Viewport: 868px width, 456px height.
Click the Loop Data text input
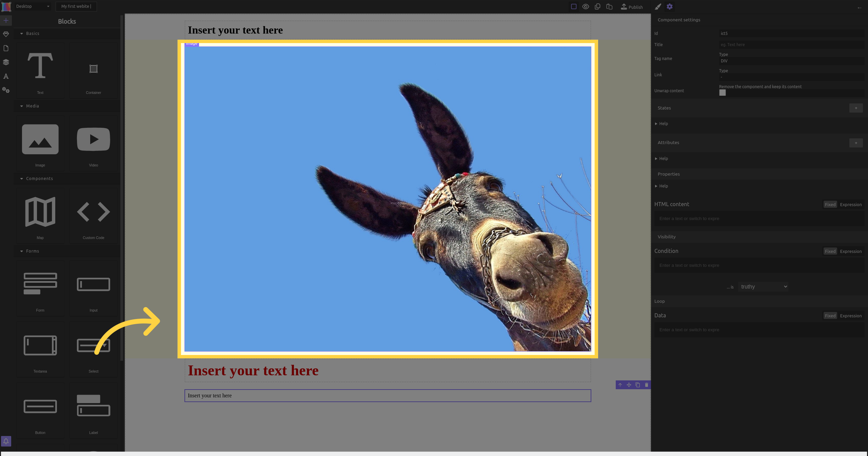[759, 330]
